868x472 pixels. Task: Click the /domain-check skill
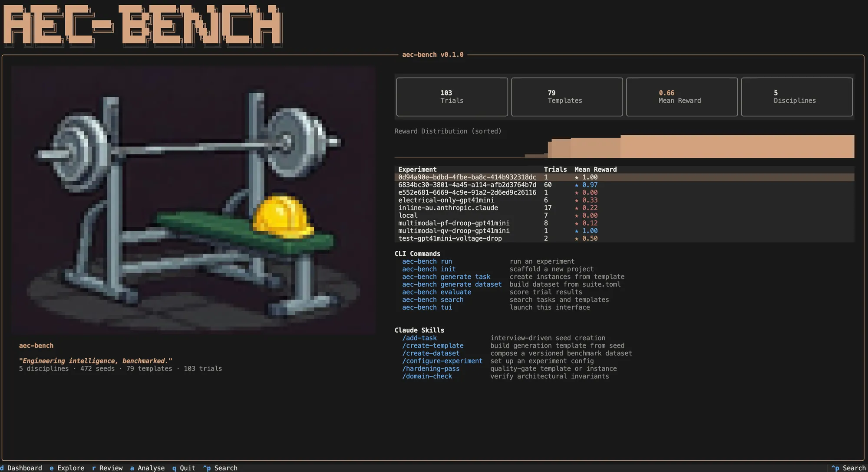[x=427, y=376]
